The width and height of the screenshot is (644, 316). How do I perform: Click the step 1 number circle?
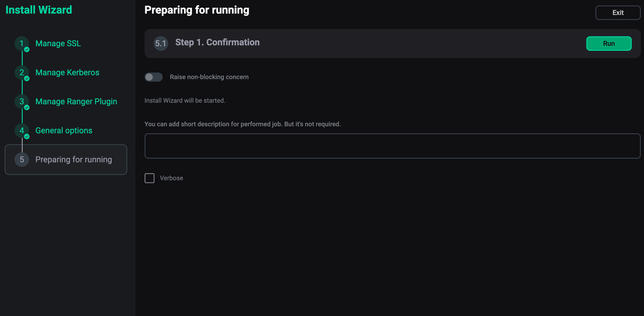22,44
